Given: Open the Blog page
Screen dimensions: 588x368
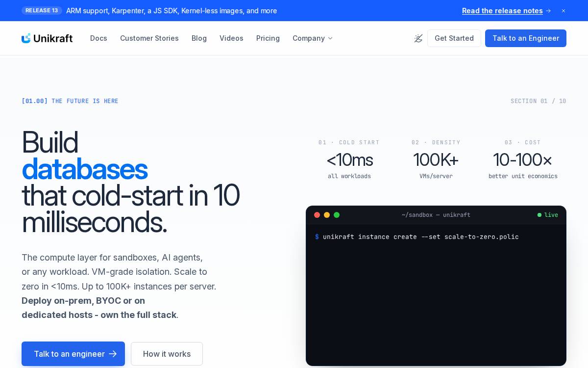Looking at the screenshot, I should pos(199,38).
